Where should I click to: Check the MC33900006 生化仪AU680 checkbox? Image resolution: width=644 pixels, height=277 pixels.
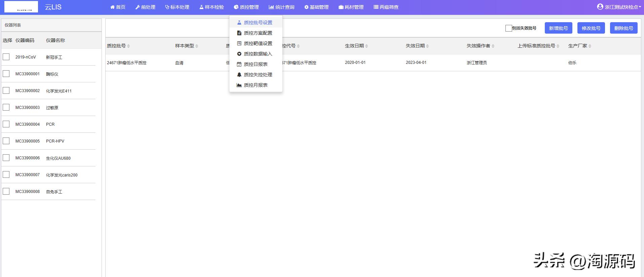coord(6,158)
